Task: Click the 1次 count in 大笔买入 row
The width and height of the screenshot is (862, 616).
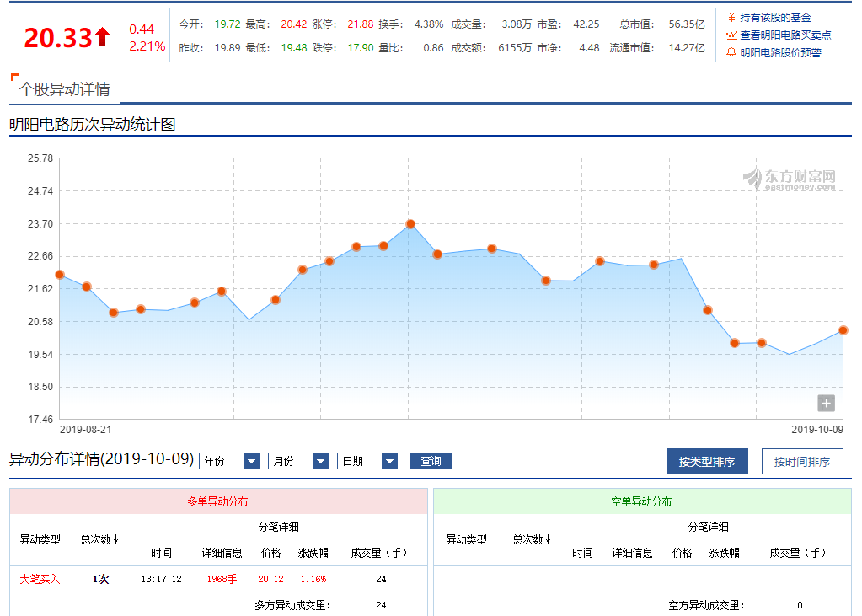Action: click(x=100, y=579)
